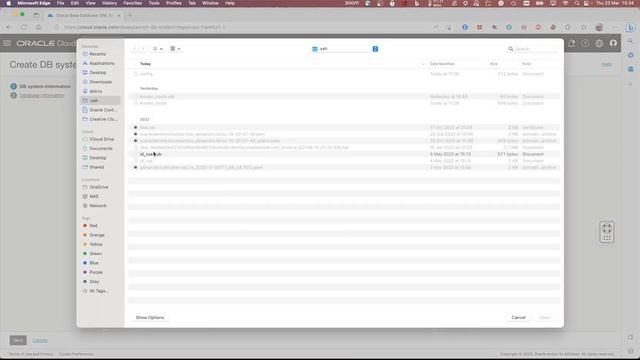
Task: Sort by the Kind column
Action: [x=527, y=64]
